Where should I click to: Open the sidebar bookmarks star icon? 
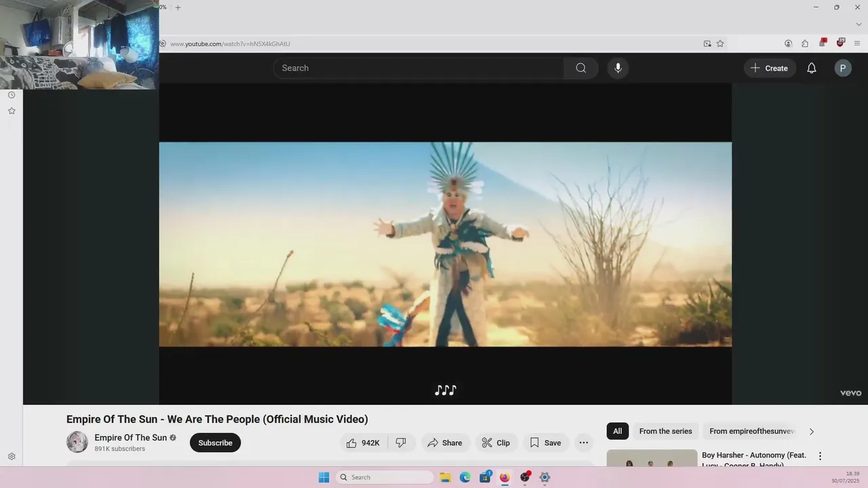(x=12, y=110)
